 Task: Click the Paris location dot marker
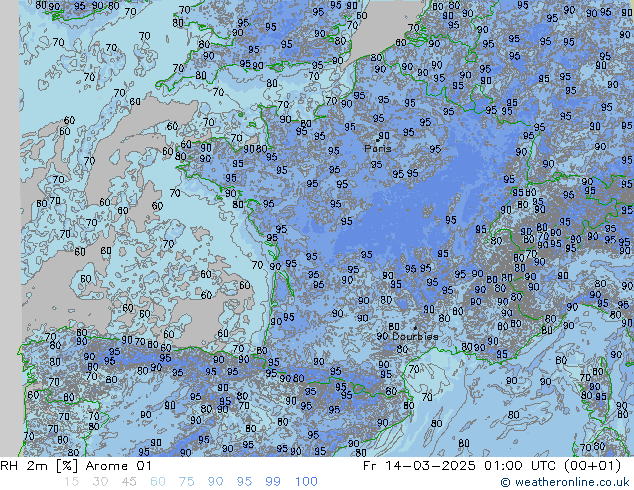[x=378, y=140]
